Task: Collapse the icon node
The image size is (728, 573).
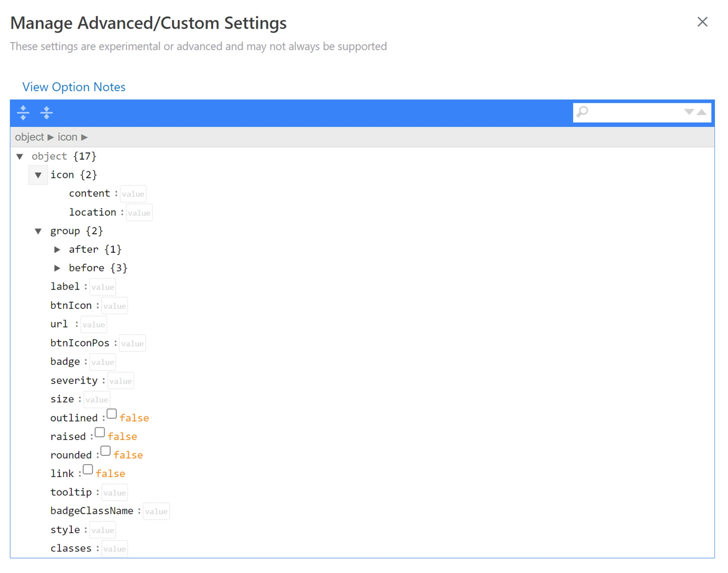Action: tap(38, 175)
